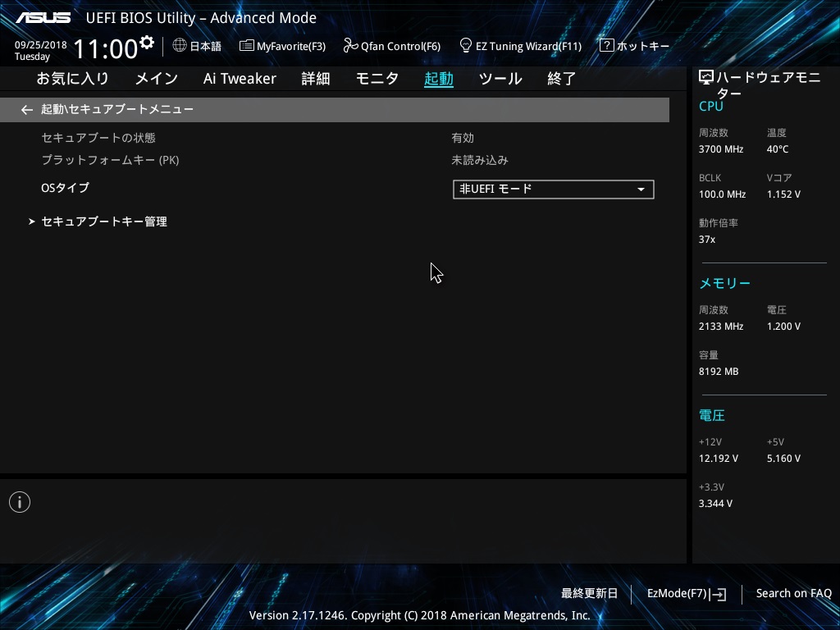
Task: Switch to メイン tab
Action: (157, 79)
